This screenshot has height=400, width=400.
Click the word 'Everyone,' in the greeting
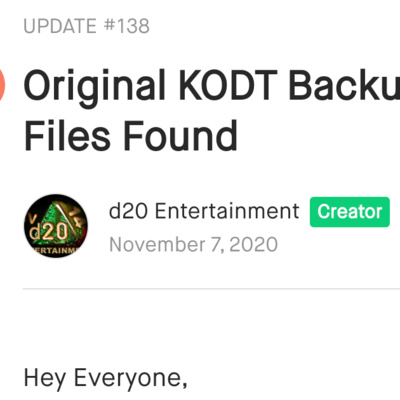pyautogui.click(x=130, y=379)
